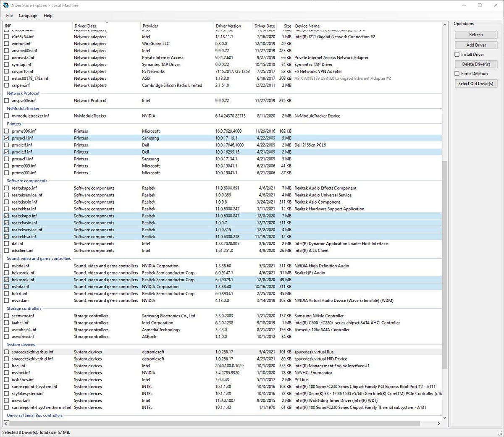
Task: Click the Delete Driver(s) button
Action: coord(475,64)
